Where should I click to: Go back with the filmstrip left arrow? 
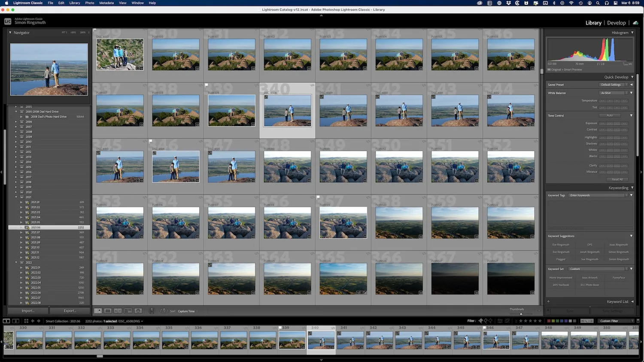point(33,321)
